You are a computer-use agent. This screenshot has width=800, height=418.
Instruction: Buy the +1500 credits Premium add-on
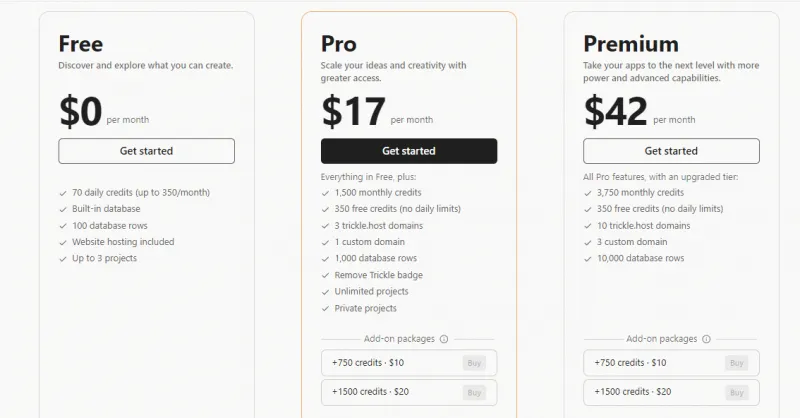click(736, 392)
